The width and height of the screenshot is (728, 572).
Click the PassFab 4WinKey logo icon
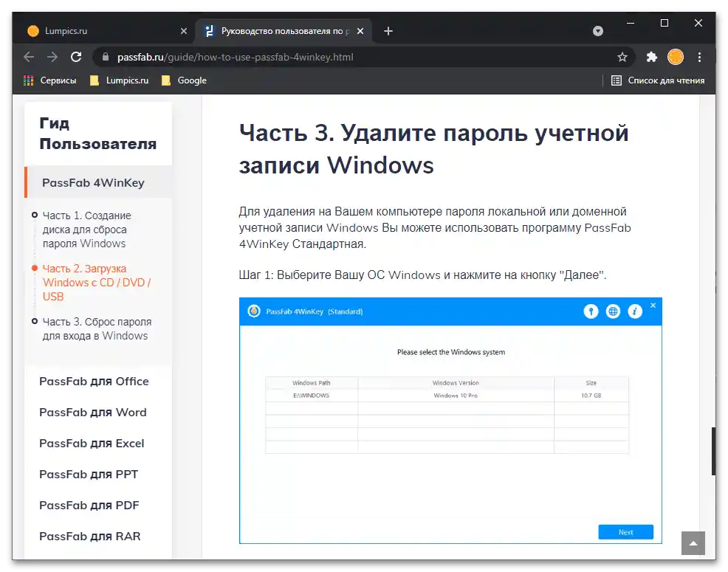[254, 311]
